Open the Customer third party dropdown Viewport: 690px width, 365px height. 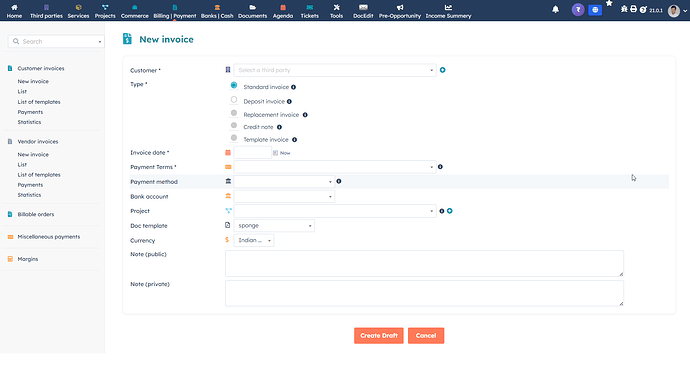(x=335, y=70)
